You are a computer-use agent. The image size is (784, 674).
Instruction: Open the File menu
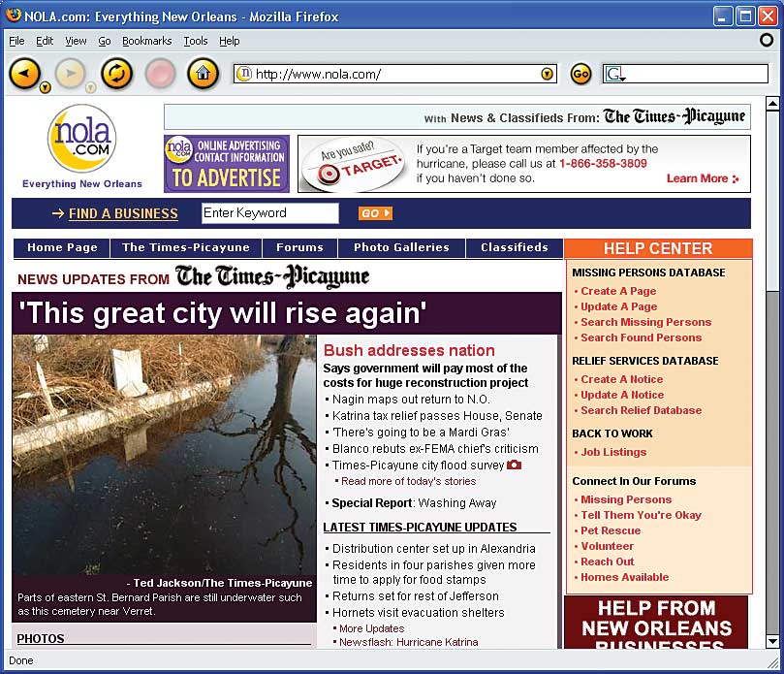pyautogui.click(x=16, y=41)
